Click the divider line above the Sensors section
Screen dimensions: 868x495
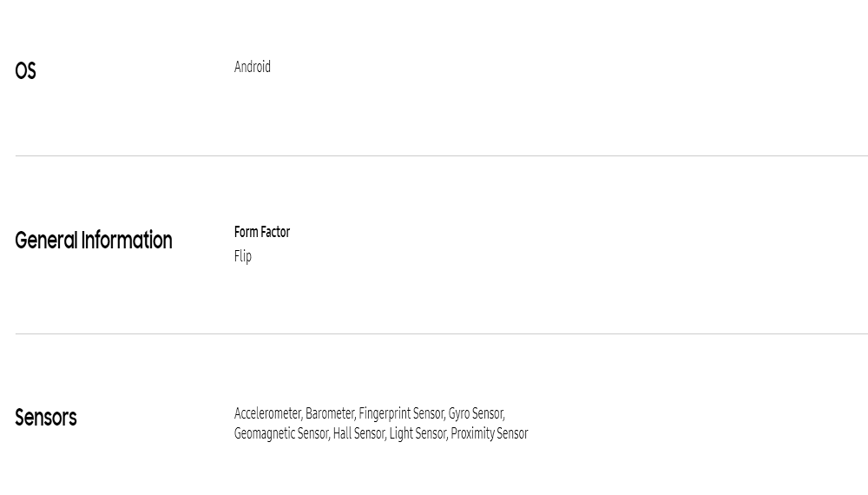[441, 333]
